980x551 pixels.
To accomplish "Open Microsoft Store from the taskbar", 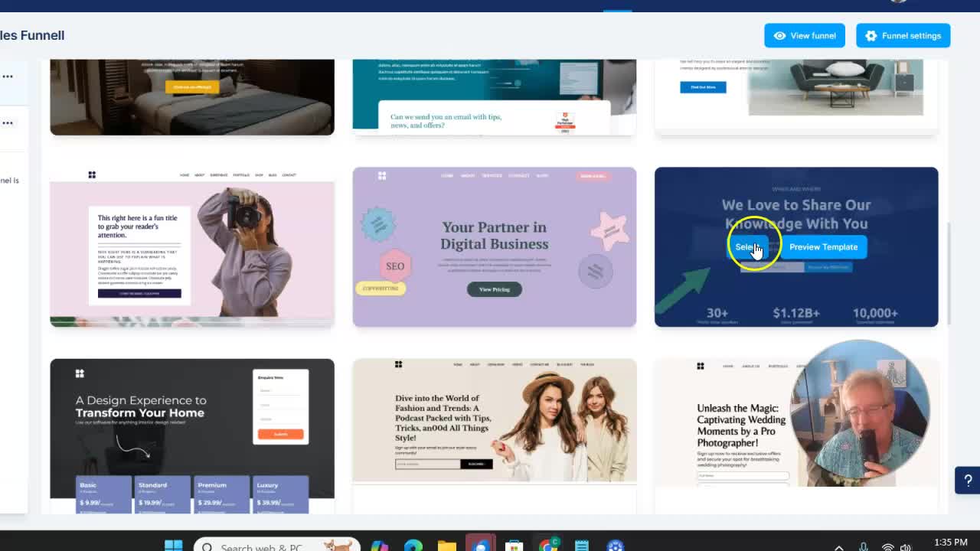I will coord(514,546).
